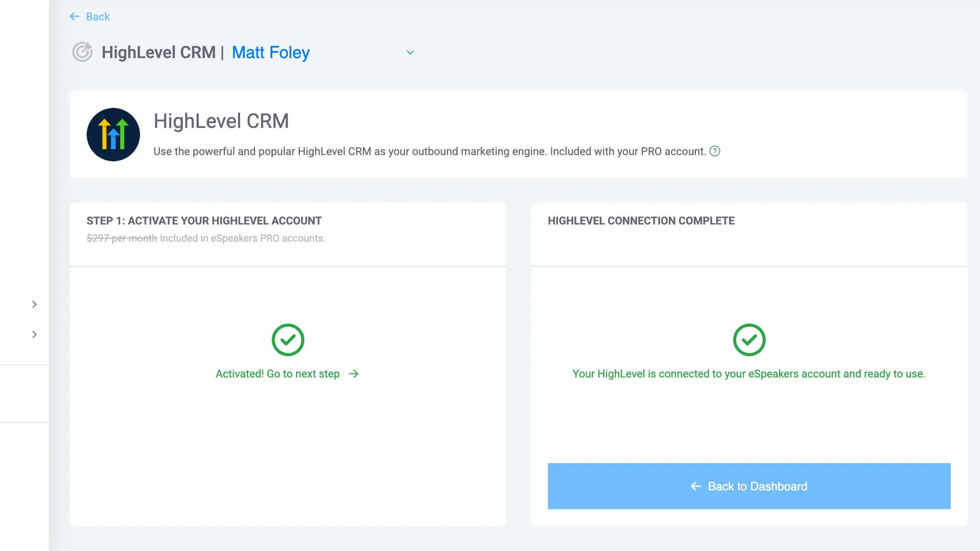
Task: Click the Back link at top
Action: point(90,17)
